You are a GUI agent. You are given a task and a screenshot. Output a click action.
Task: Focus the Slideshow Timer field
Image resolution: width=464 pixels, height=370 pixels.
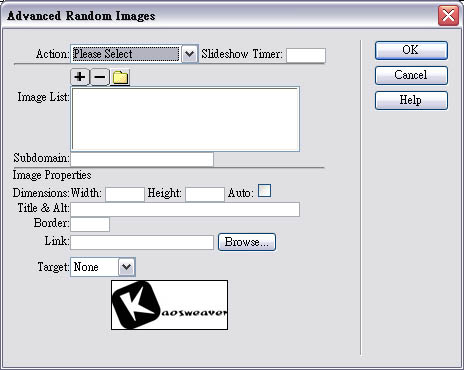tap(306, 55)
